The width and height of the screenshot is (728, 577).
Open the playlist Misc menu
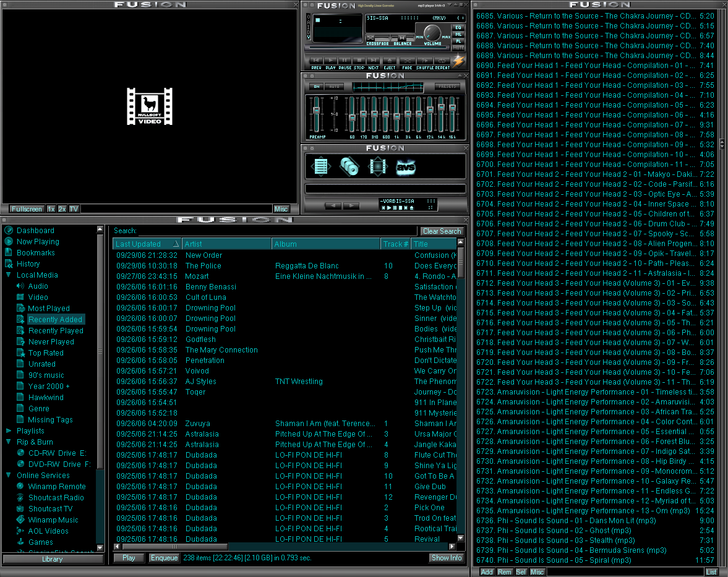pos(537,572)
